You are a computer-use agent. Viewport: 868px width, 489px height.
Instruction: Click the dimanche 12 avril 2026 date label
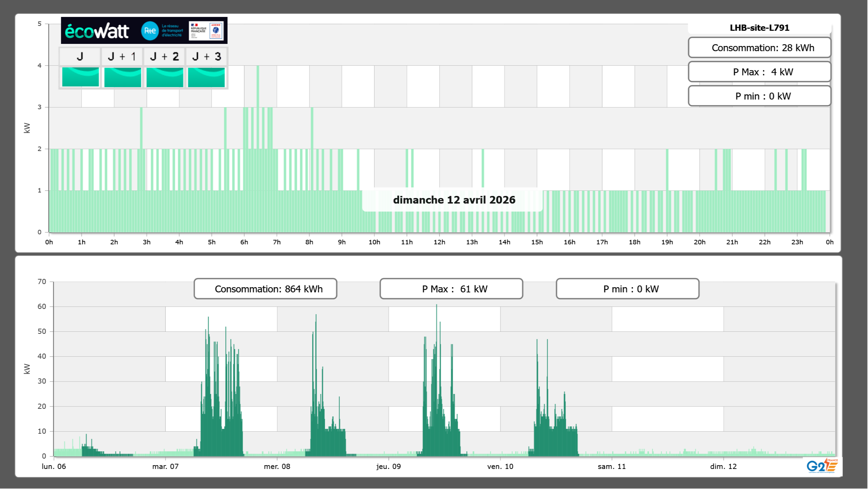point(454,200)
